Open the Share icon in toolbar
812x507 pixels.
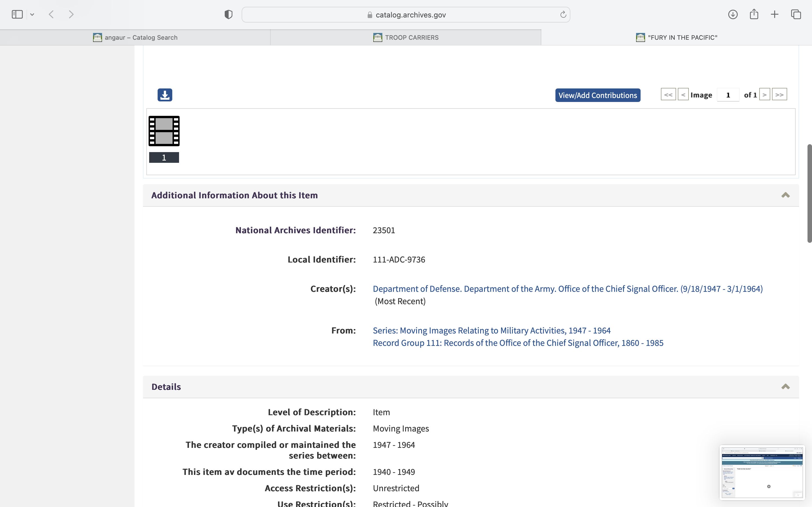coord(754,14)
